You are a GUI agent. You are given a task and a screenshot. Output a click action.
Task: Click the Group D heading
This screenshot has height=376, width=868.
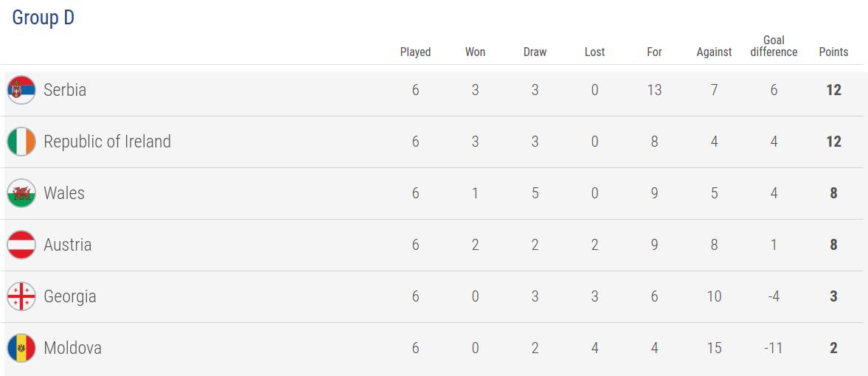(x=44, y=18)
